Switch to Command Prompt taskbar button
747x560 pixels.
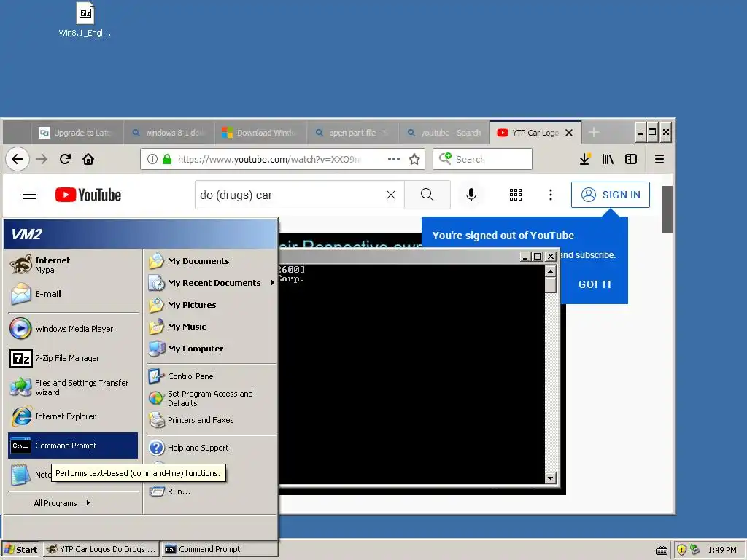pos(219,549)
